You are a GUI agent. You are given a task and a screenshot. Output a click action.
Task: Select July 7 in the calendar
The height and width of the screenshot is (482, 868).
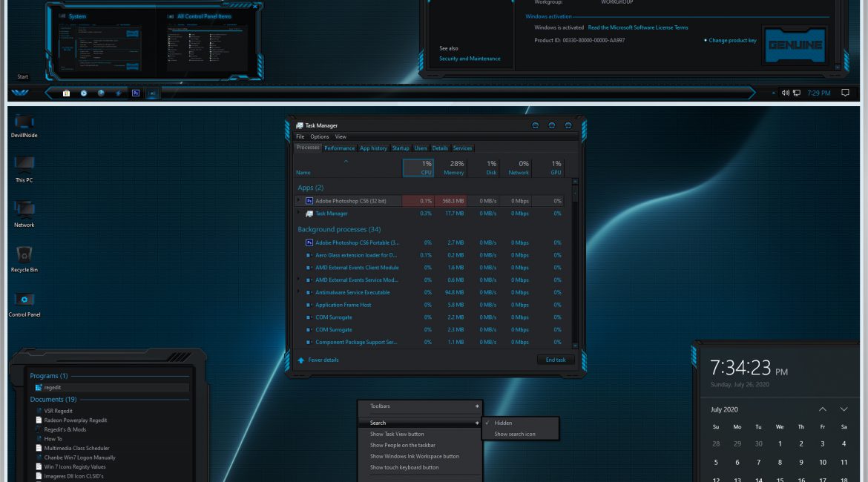click(758, 463)
